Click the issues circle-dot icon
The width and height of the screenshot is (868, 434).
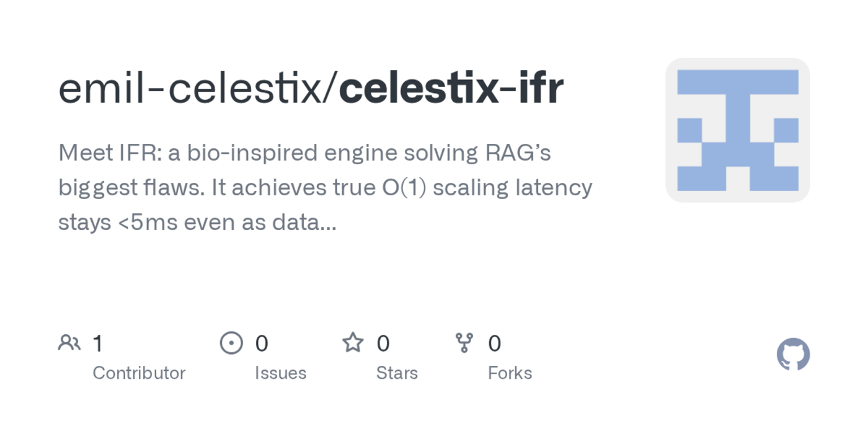(231, 342)
